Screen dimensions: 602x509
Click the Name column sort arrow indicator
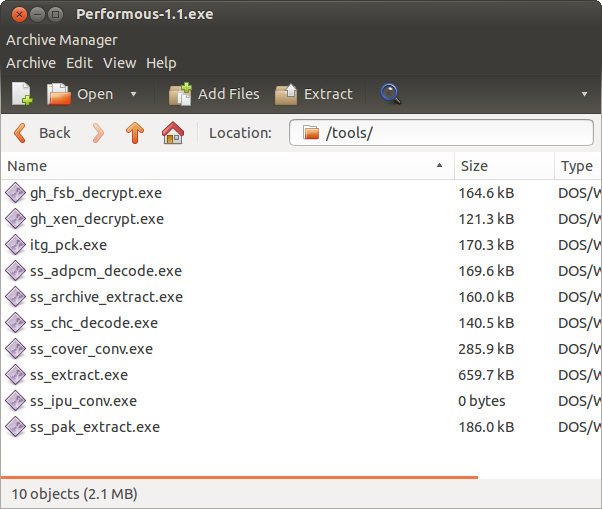point(439,165)
